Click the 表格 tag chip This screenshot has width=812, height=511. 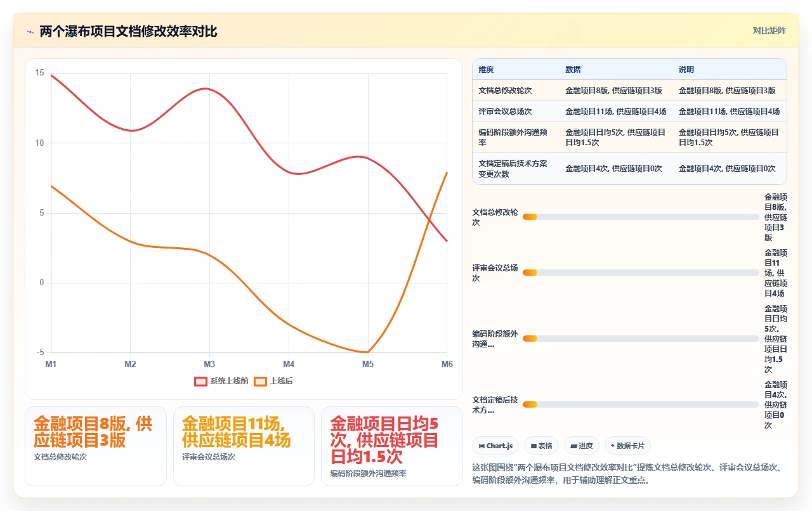[x=541, y=446]
